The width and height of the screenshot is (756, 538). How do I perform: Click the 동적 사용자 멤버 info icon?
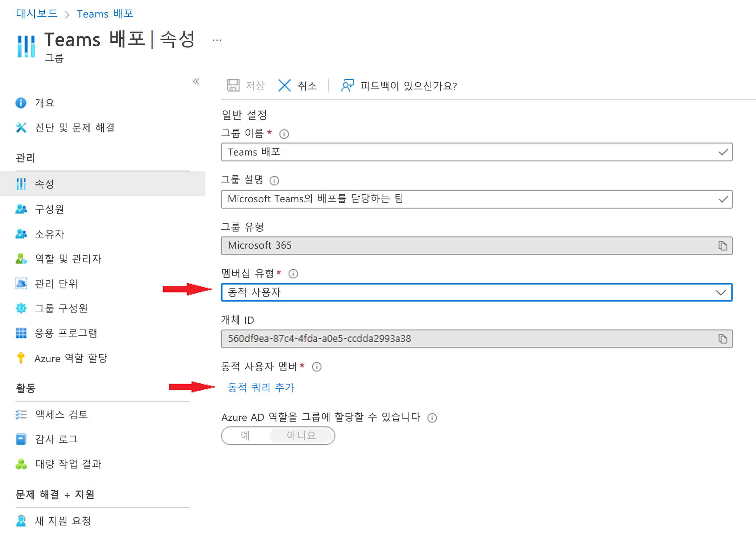point(317,367)
